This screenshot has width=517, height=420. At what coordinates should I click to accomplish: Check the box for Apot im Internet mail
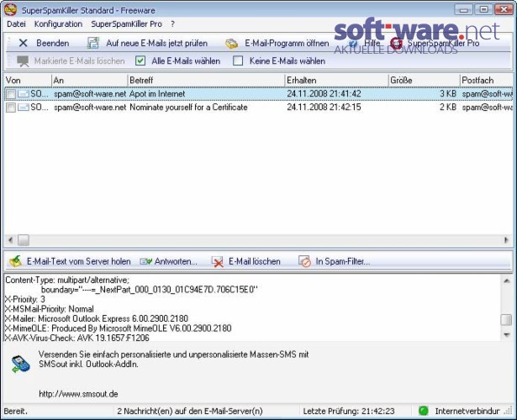[x=11, y=94]
